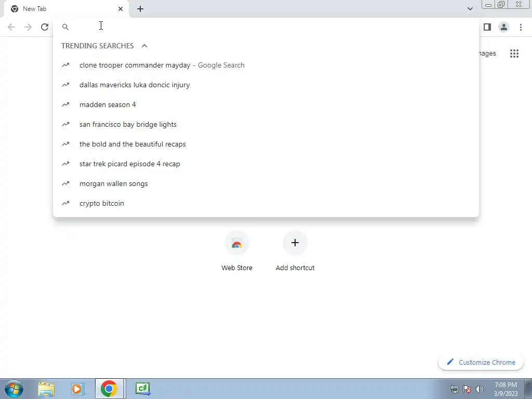Collapse the Trending Searches section
532x399 pixels.
tap(144, 46)
